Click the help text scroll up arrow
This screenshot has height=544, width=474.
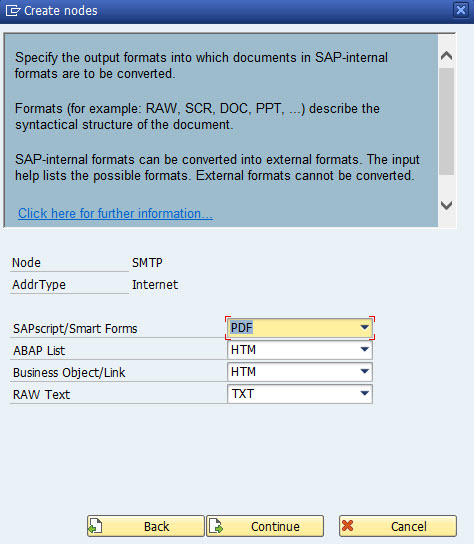446,56
